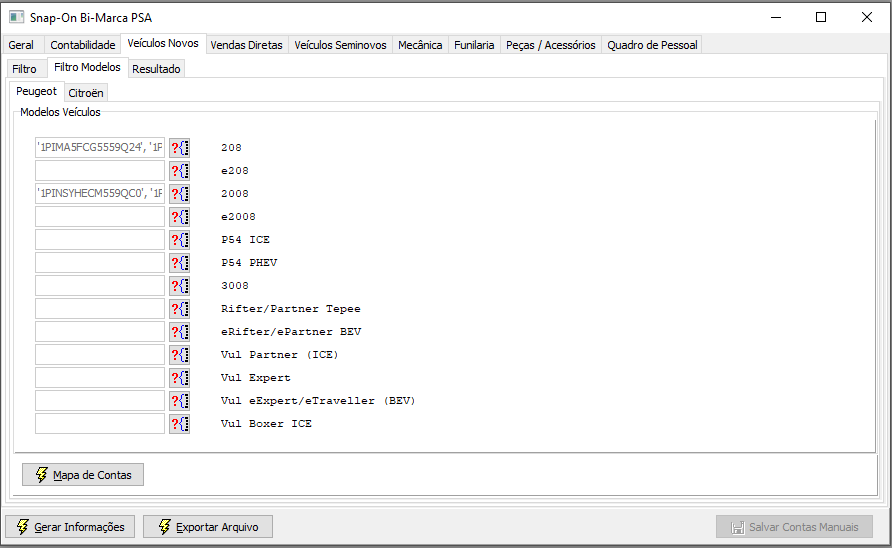Click the 2008 model codes field
892x548 pixels.
pos(100,193)
